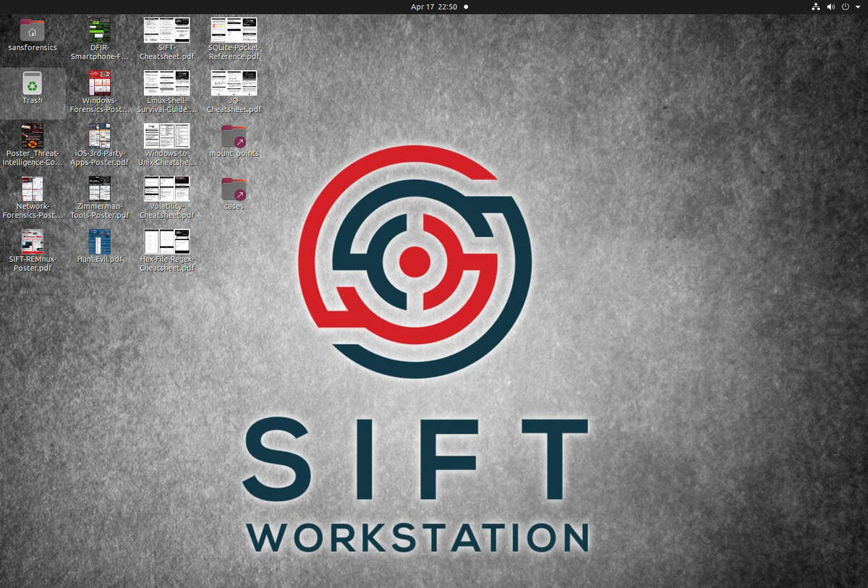Viewport: 868px width, 588px height.
Task: Select the DFIR-Smartphone poster file
Action: tap(100, 30)
